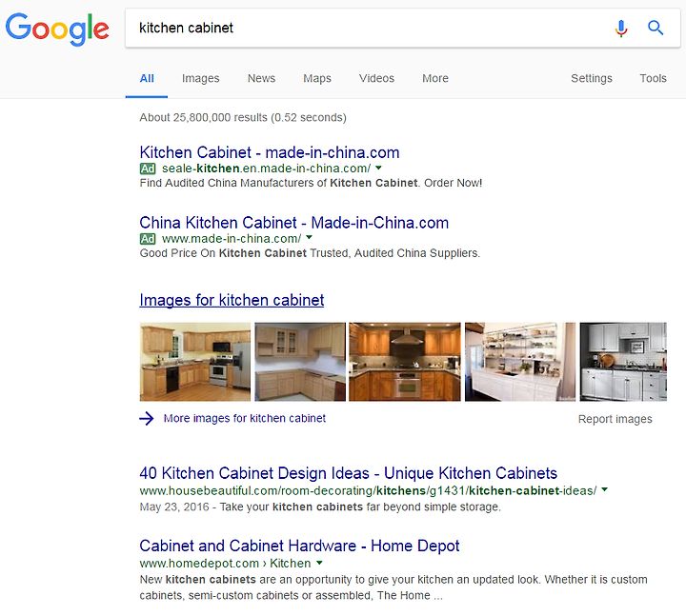Click the housebeautiful.com result URL text
The height and width of the screenshot is (616, 686).
click(368, 491)
